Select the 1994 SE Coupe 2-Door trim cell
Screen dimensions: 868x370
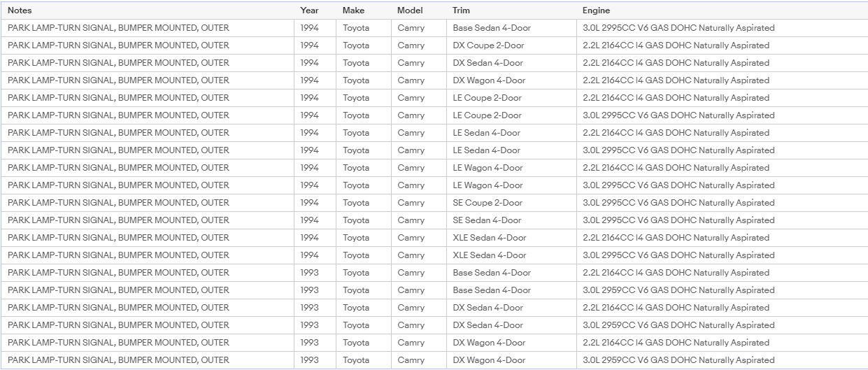tap(511, 203)
